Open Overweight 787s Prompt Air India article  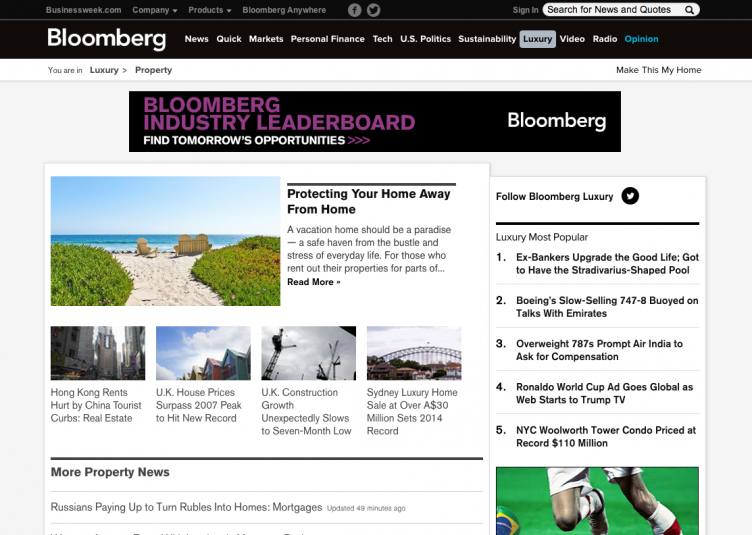click(x=599, y=350)
